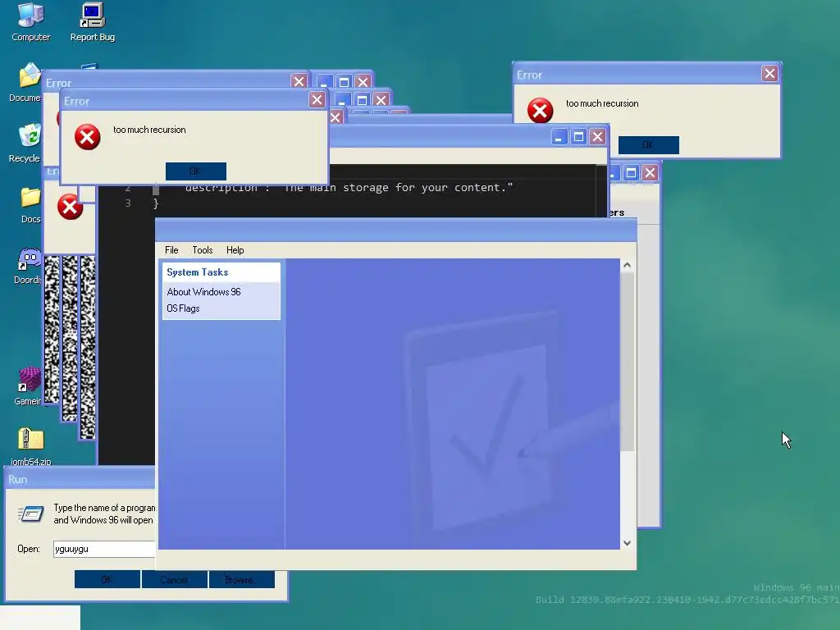Click the Open input field in Run dialog

click(104, 549)
